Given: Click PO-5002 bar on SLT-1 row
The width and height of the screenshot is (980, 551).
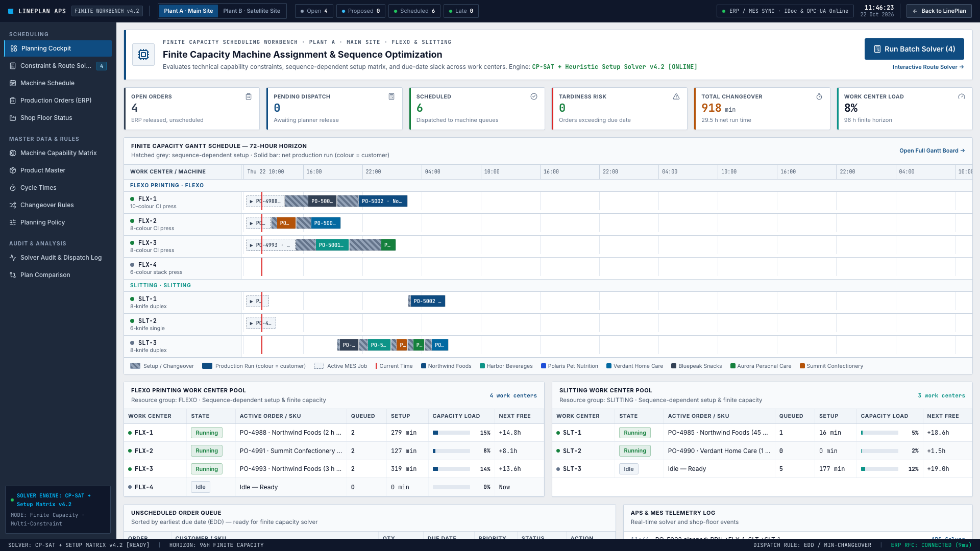Looking at the screenshot, I should point(428,301).
